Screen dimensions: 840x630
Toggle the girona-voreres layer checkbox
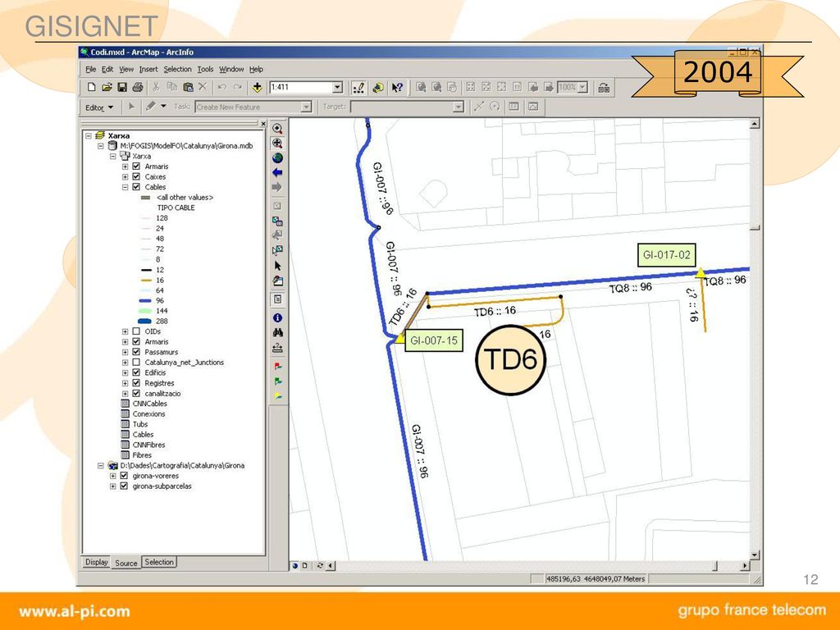(x=125, y=476)
